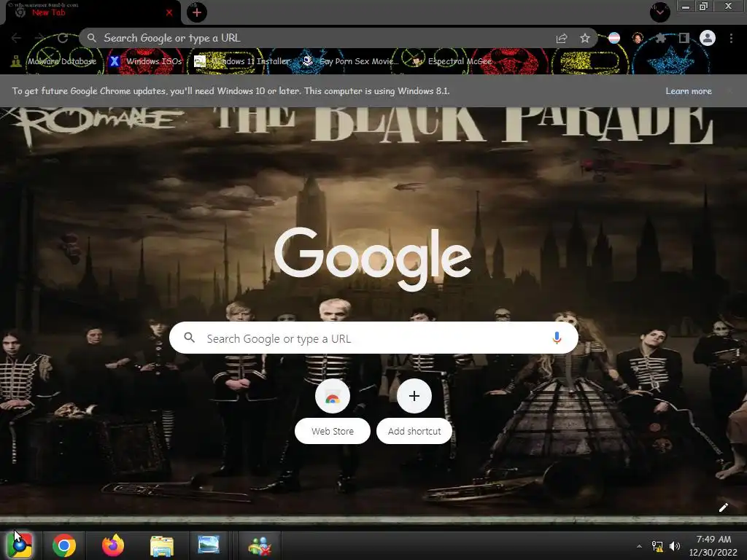
Task: Dismiss the Chrome update infobar
Action: pos(731,91)
